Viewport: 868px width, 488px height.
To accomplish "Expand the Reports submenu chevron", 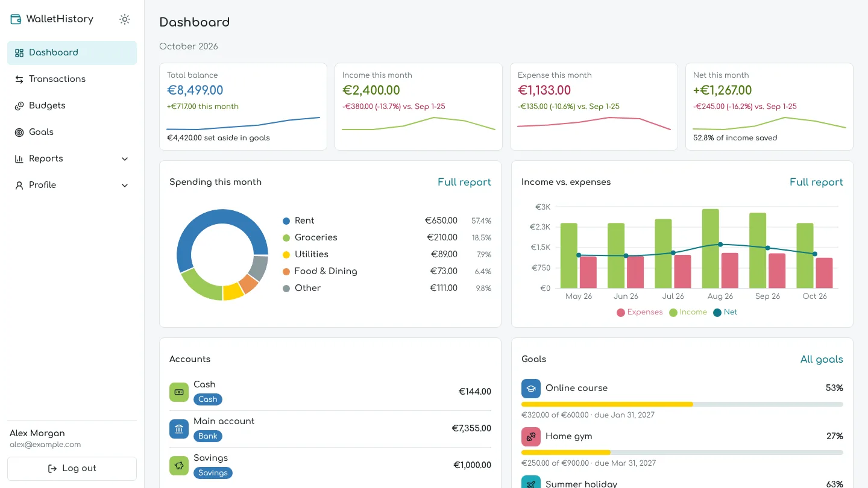I will 125,159.
